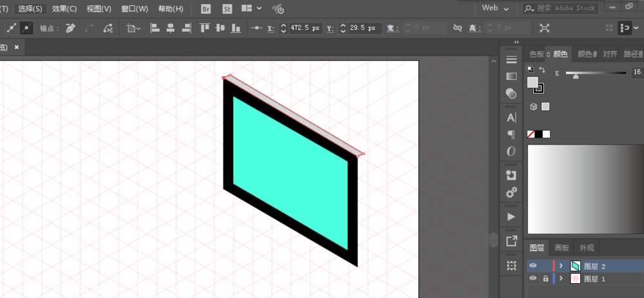Select the black swatch in color panel
The image size is (644, 298).
[x=538, y=134]
